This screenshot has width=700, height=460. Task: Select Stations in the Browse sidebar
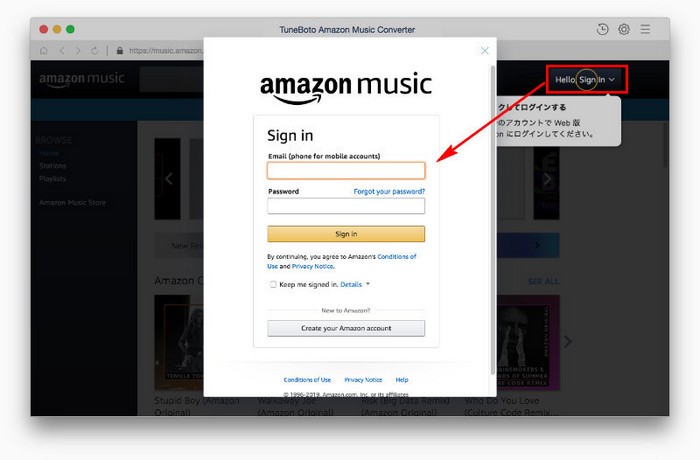[x=53, y=166]
